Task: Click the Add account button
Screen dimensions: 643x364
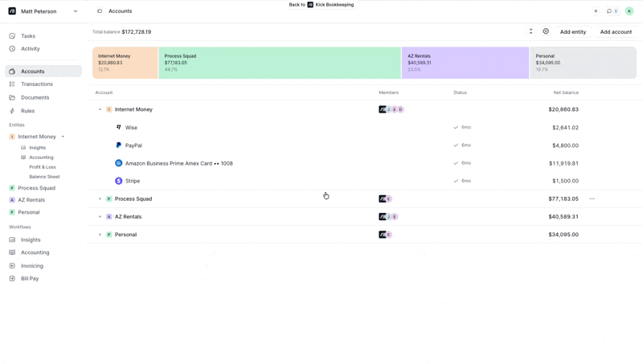Action: (x=616, y=32)
